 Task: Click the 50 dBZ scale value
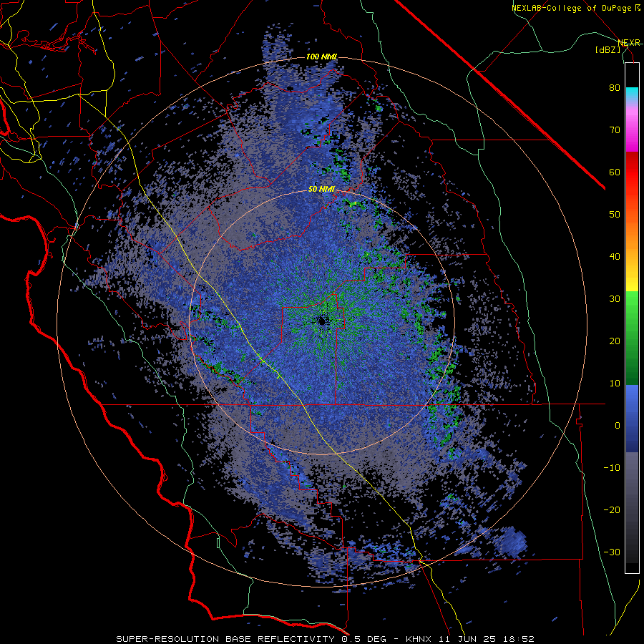[x=615, y=215]
